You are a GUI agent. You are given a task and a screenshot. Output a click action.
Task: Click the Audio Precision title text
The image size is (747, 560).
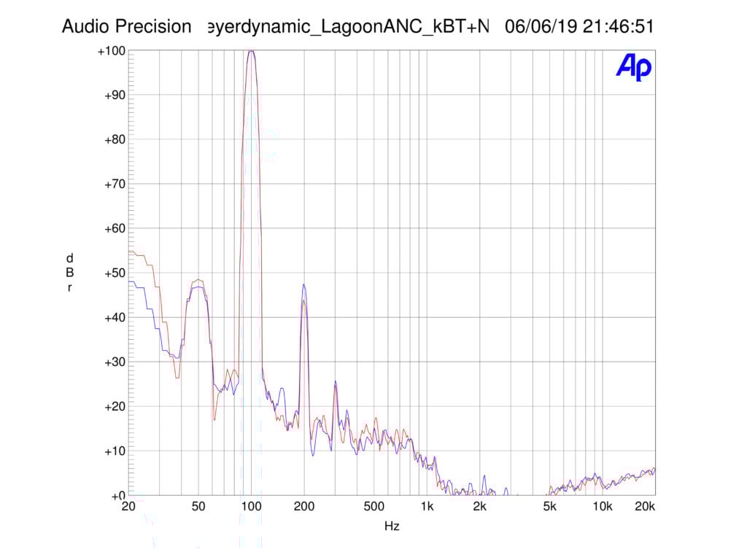pos(125,27)
